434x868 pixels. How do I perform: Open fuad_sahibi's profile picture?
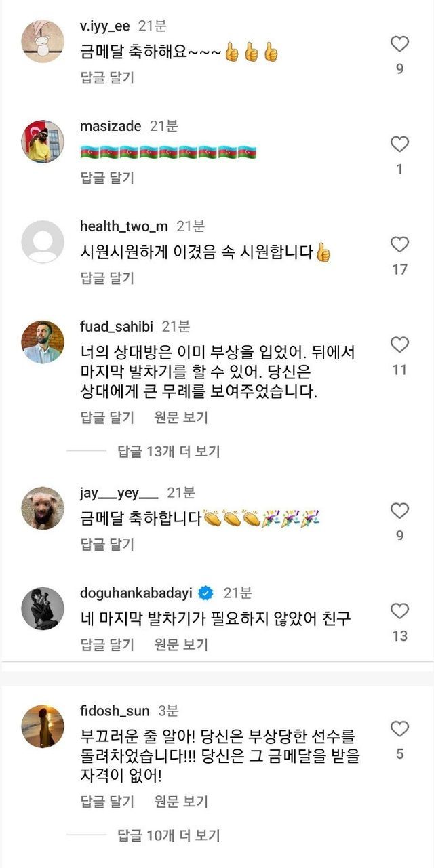pos(43,342)
